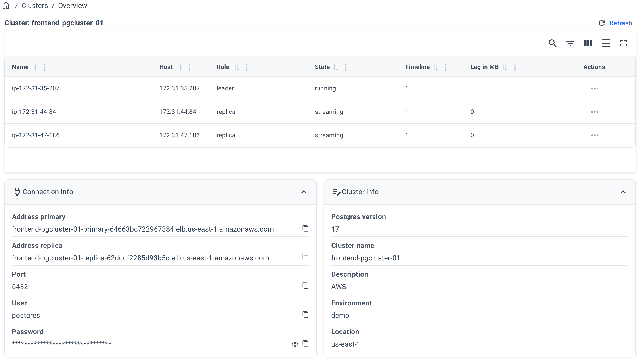
Task: Open Host column options menu
Action: coord(189,67)
